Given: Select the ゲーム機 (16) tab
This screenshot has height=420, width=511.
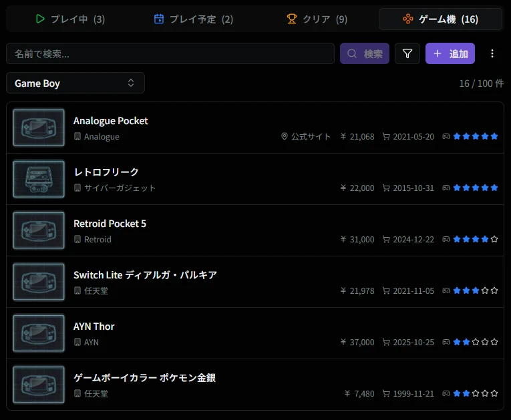Looking at the screenshot, I should pos(440,19).
